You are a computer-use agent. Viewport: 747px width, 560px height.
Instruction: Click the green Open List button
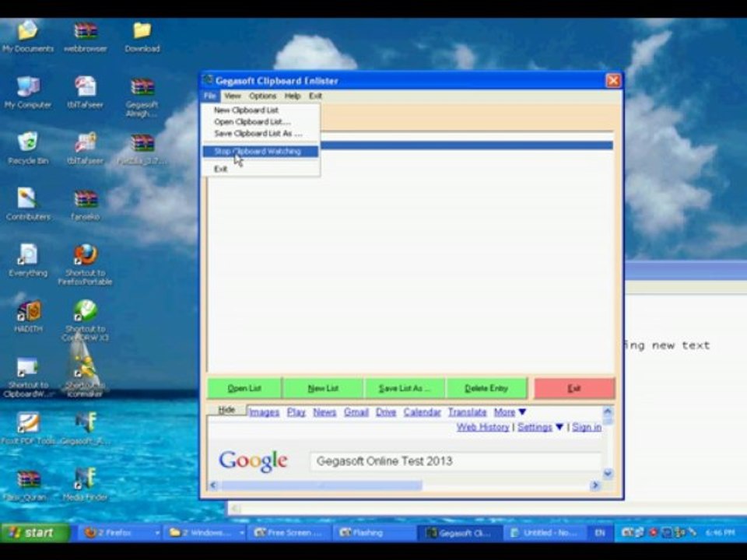tap(244, 388)
